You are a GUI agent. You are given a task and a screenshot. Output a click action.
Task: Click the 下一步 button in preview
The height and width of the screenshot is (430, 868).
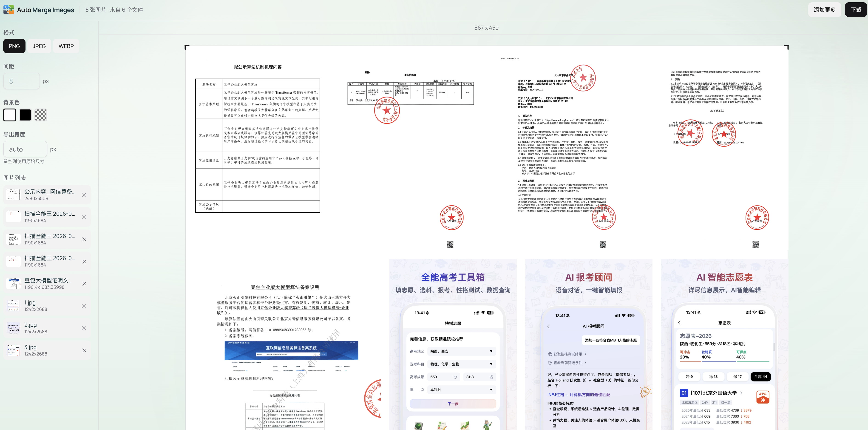[453, 404]
